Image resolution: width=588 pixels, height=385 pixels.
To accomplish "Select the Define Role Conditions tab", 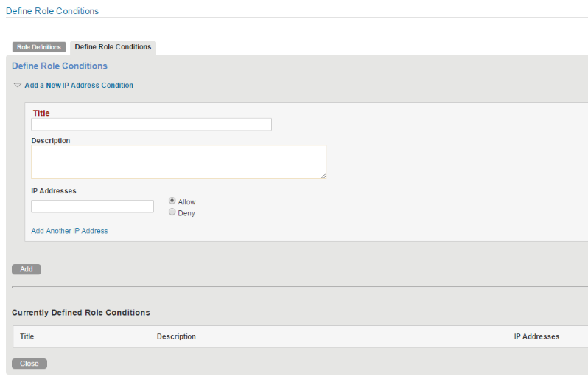I will (x=113, y=47).
